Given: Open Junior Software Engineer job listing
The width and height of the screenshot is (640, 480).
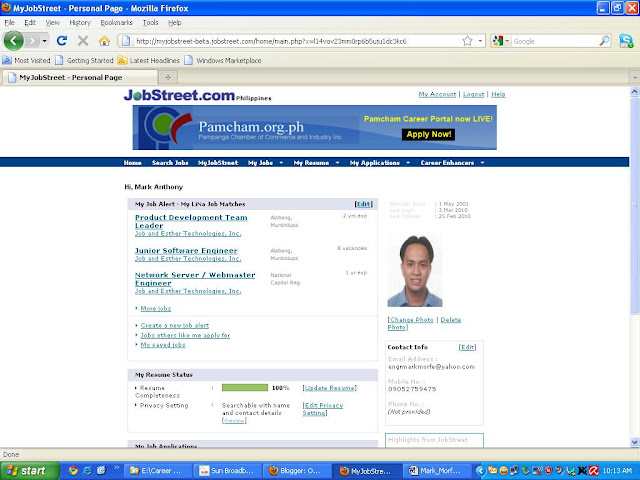Looking at the screenshot, I should [x=186, y=251].
